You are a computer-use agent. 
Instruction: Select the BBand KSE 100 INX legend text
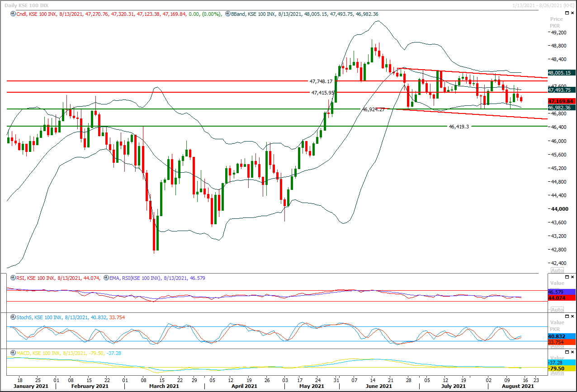tap(305, 14)
